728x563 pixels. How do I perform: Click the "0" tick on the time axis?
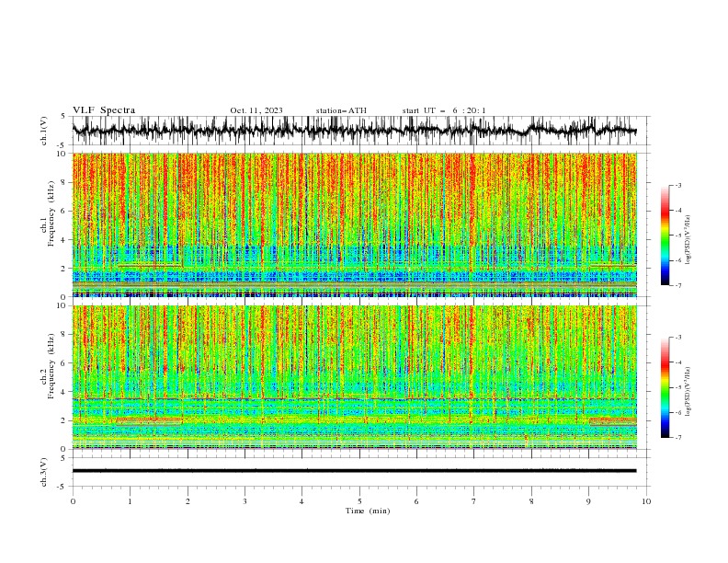(73, 501)
